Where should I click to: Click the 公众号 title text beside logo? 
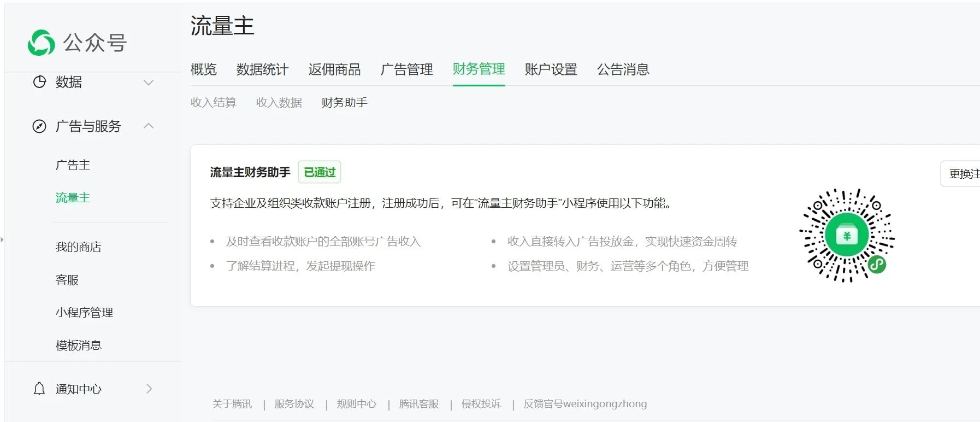(95, 43)
